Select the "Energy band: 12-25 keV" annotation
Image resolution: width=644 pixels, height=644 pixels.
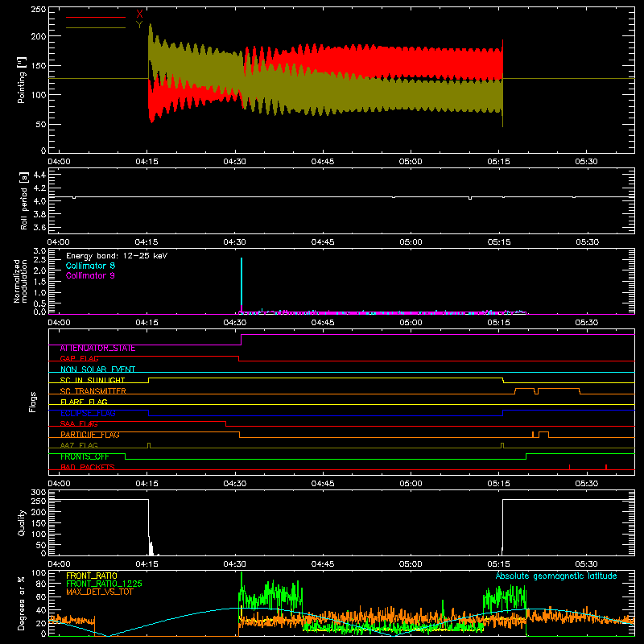click(117, 256)
